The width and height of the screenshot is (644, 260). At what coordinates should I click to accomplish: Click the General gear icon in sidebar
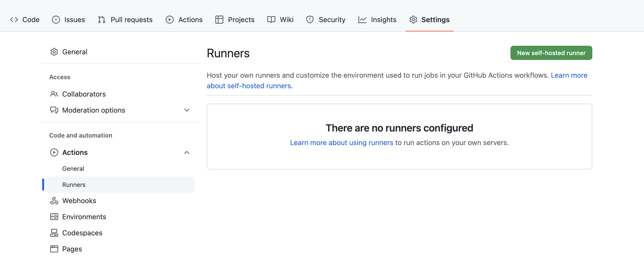(54, 52)
